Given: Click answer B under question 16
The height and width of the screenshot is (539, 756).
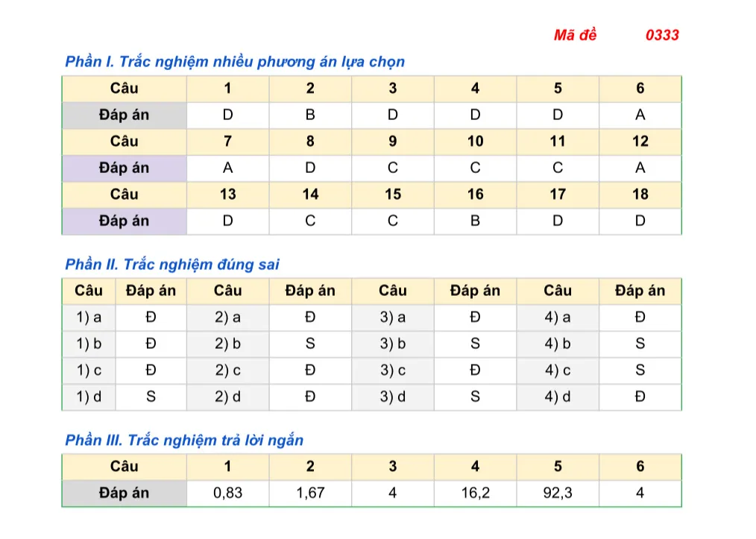Looking at the screenshot, I should (475, 221).
